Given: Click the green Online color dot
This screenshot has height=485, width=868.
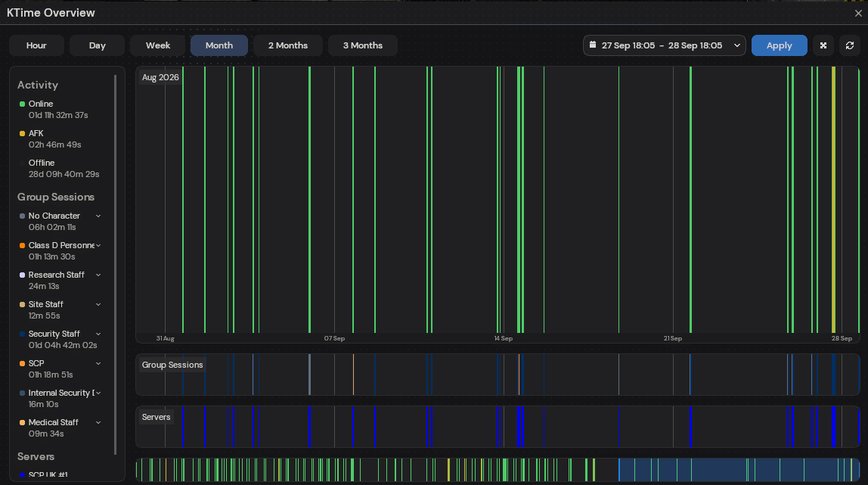Looking at the screenshot, I should (22, 104).
